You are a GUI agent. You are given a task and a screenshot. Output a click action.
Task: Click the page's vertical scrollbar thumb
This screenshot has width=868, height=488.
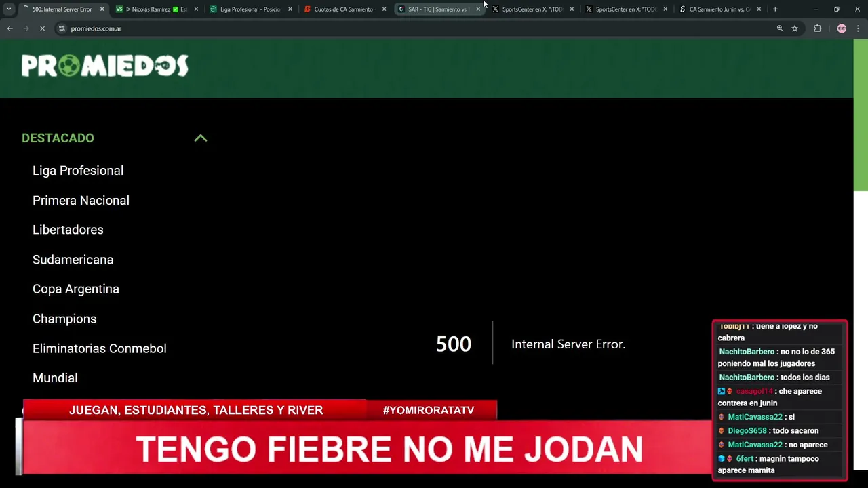point(861,115)
